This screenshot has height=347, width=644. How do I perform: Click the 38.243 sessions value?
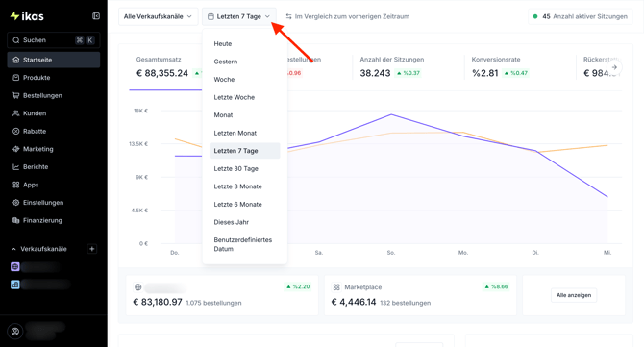(x=375, y=73)
